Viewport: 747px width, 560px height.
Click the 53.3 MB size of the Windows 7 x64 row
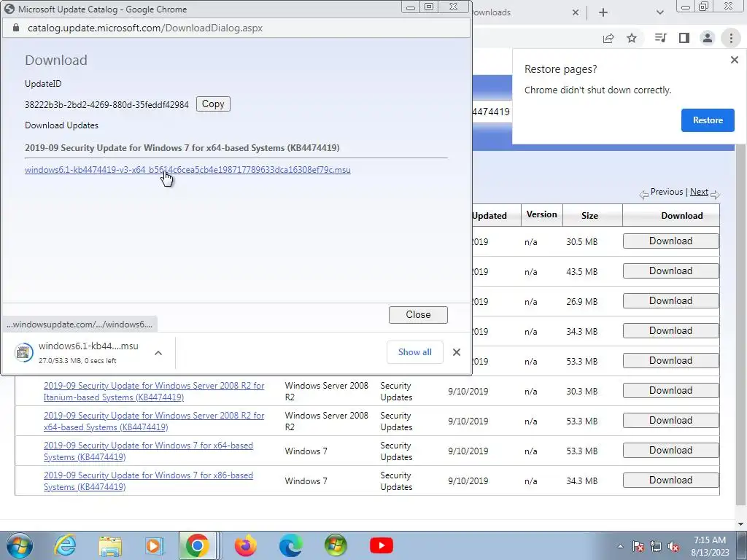(581, 451)
